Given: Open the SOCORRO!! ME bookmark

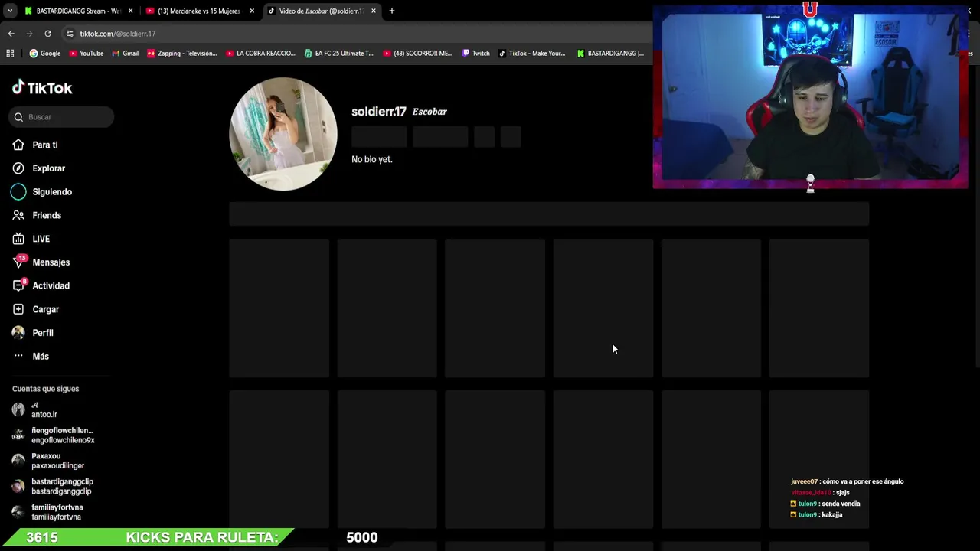Looking at the screenshot, I should (x=417, y=54).
